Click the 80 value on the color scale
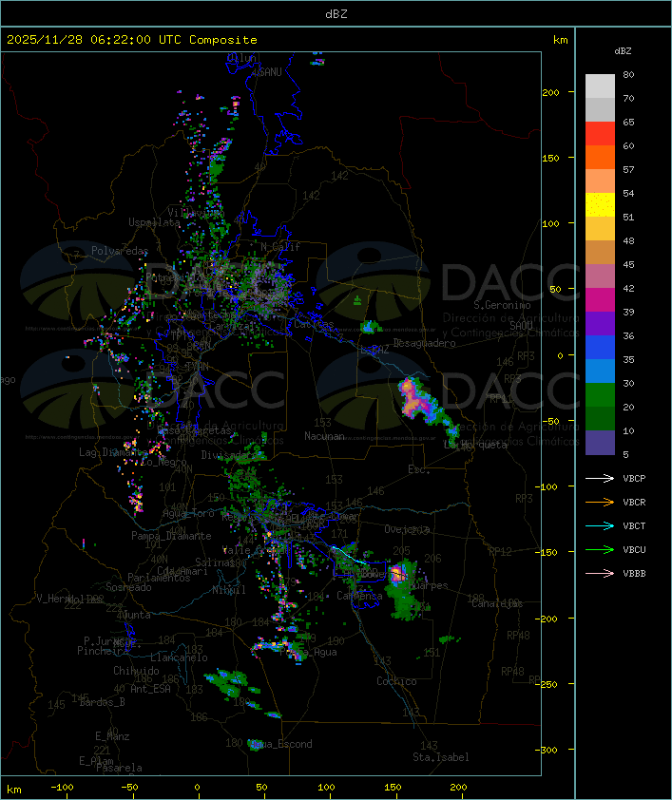Image resolution: width=672 pixels, height=800 pixels. coord(628,74)
